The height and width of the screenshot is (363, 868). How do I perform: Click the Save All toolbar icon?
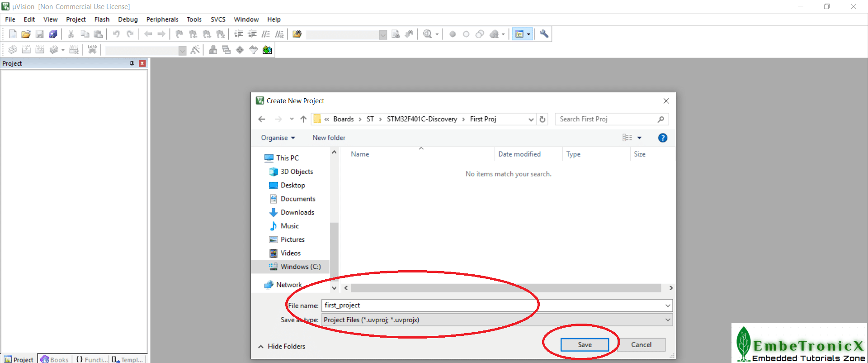pyautogui.click(x=53, y=34)
